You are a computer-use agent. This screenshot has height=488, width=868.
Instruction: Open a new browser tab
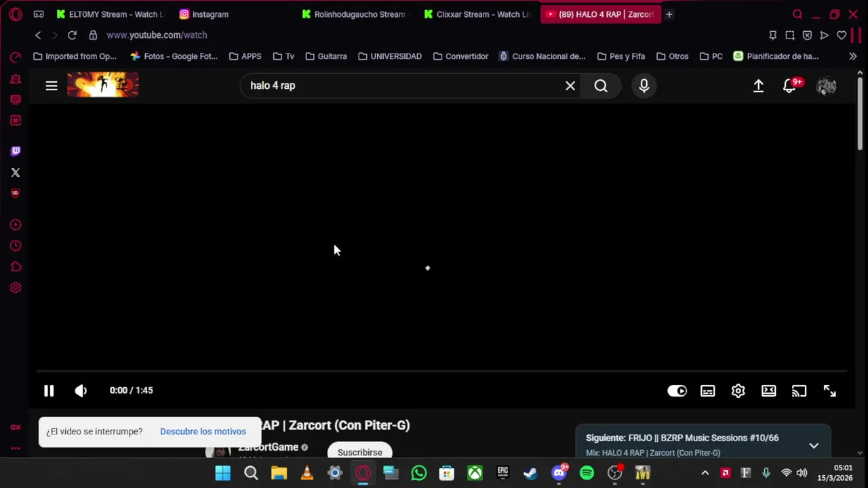click(x=669, y=14)
